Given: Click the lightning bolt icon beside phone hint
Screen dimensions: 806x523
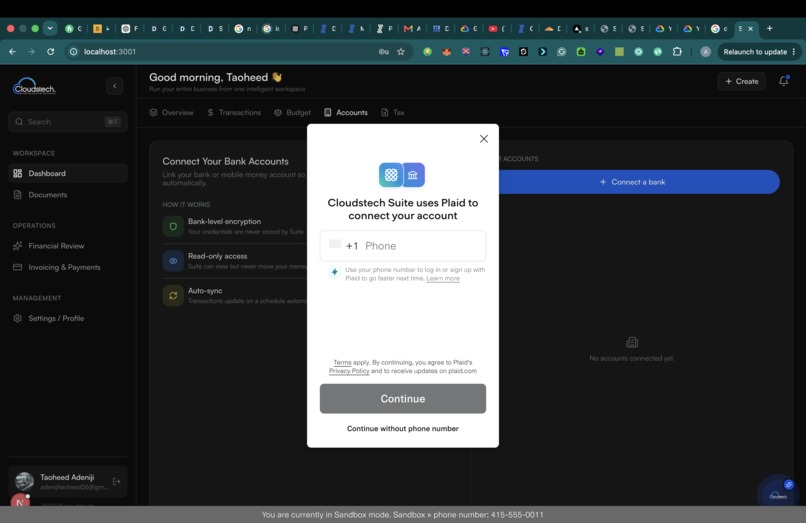Looking at the screenshot, I should point(335,272).
